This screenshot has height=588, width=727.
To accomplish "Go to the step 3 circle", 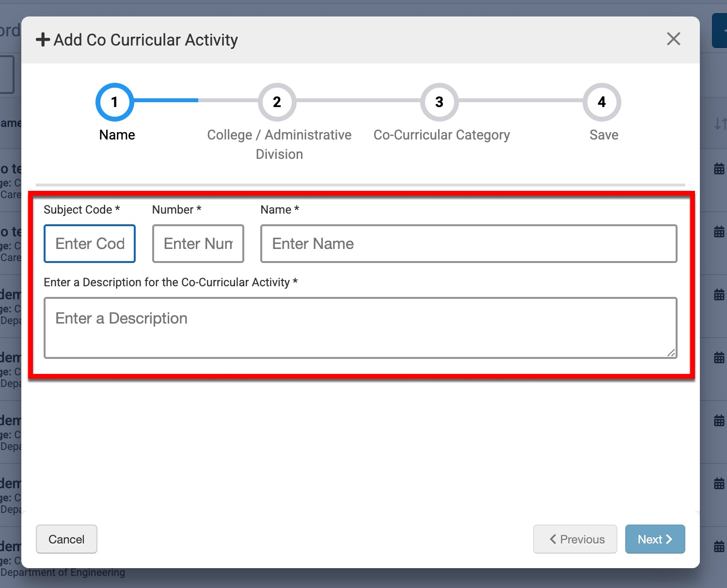I will (x=439, y=102).
